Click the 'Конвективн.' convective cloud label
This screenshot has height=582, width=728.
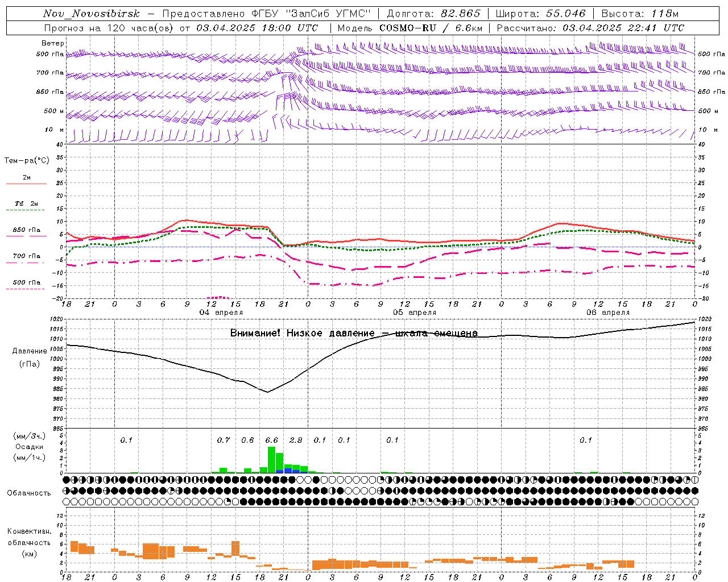pos(29,531)
